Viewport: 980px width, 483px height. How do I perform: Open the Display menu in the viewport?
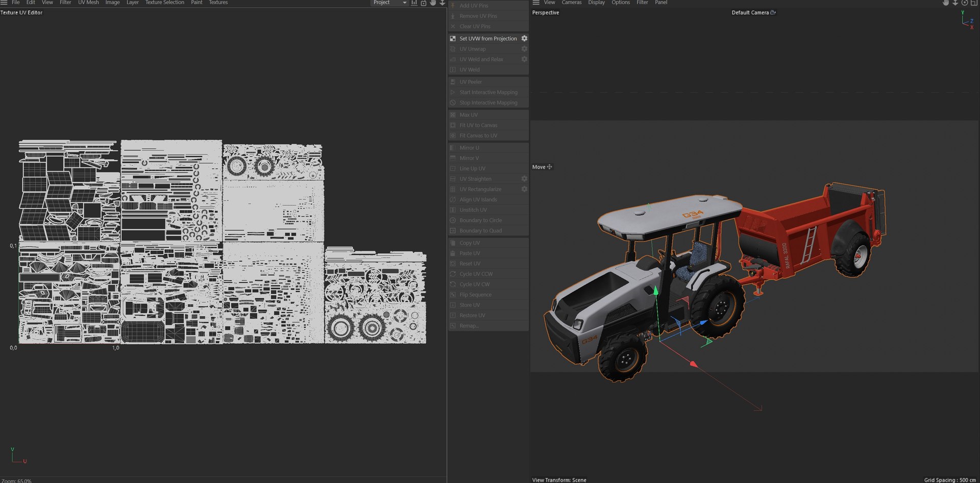[596, 3]
